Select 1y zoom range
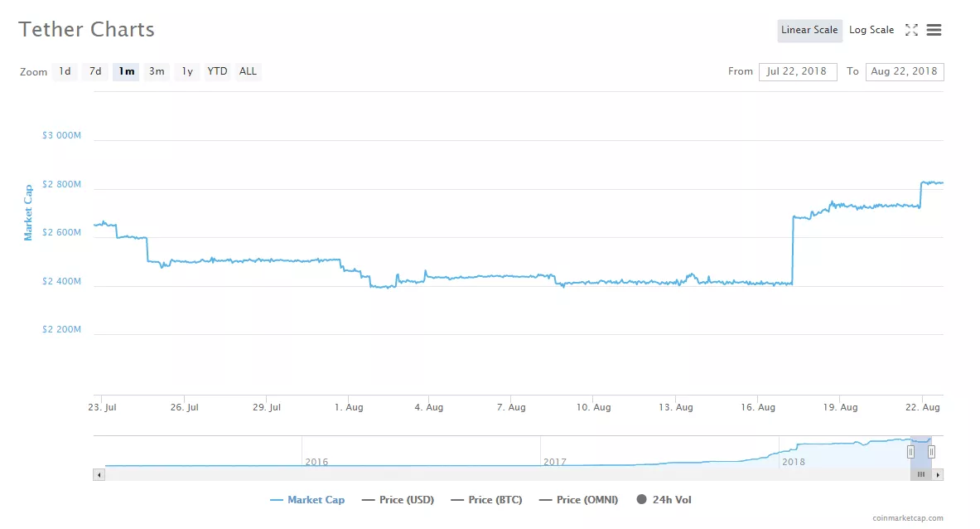The width and height of the screenshot is (980, 529). tap(187, 71)
